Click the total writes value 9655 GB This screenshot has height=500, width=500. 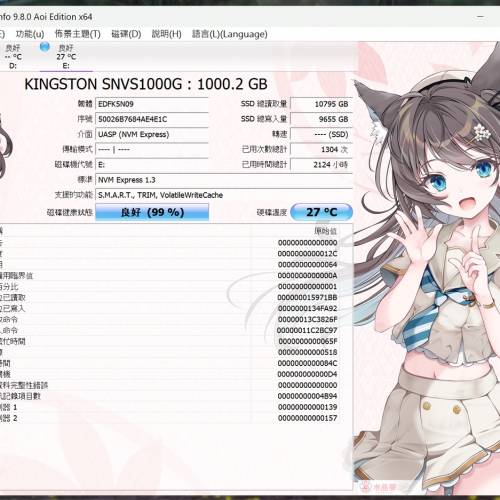click(x=322, y=119)
